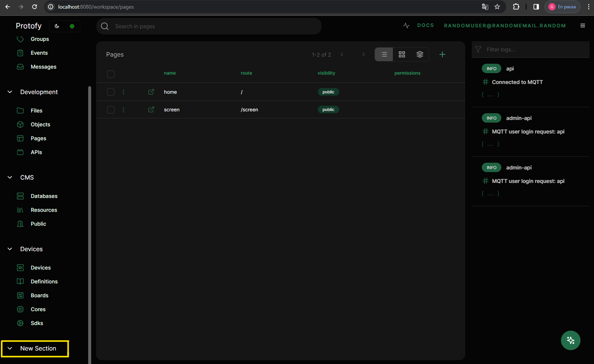Click the /screen route cell
The image size is (594, 364).
tap(250, 109)
